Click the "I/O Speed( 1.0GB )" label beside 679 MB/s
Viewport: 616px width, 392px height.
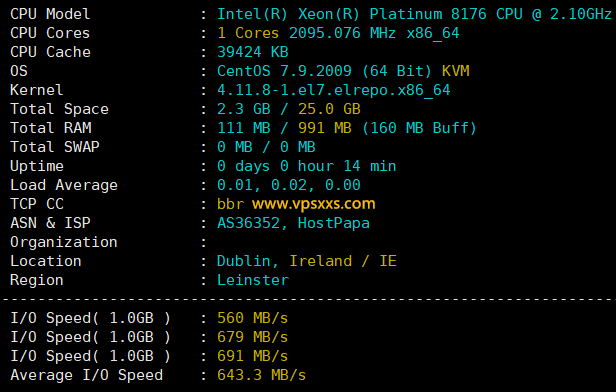coord(90,337)
